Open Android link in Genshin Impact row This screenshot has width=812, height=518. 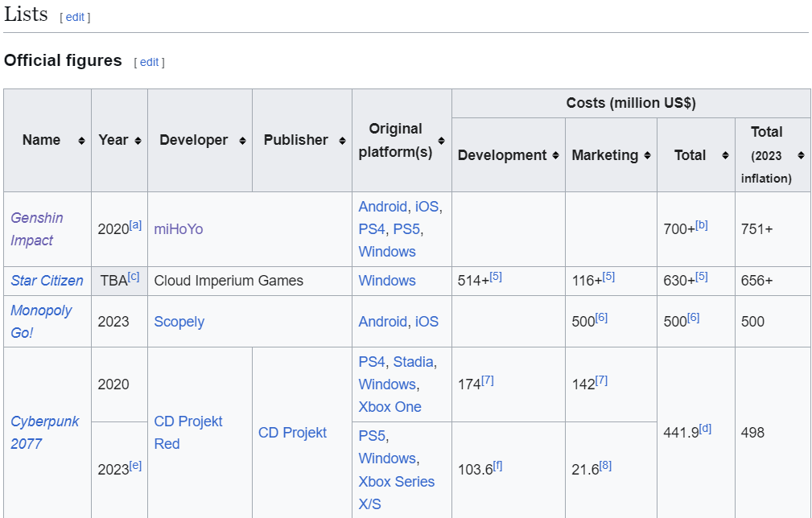383,207
